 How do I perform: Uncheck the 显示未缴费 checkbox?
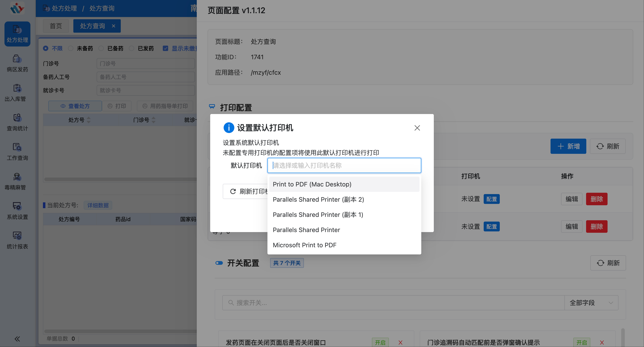(165, 48)
